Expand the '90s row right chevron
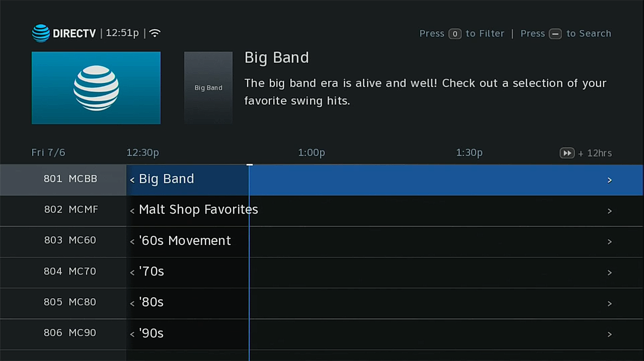The width and height of the screenshot is (644, 361). 609,334
